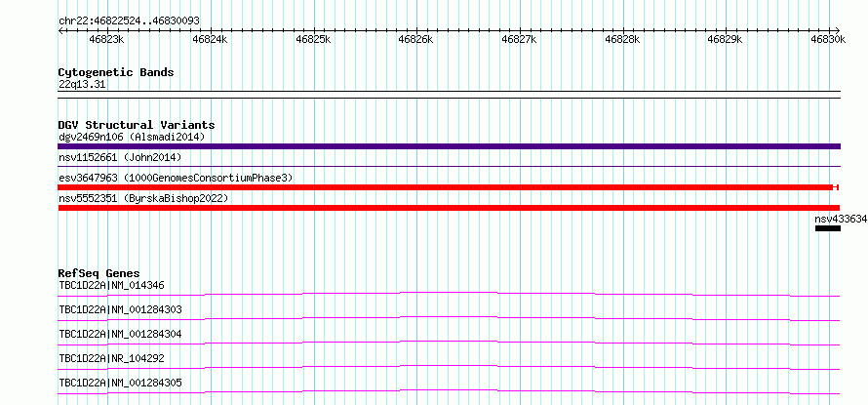Click the Cytogenetic Bands track title
The width and height of the screenshot is (868, 405).
[116, 72]
